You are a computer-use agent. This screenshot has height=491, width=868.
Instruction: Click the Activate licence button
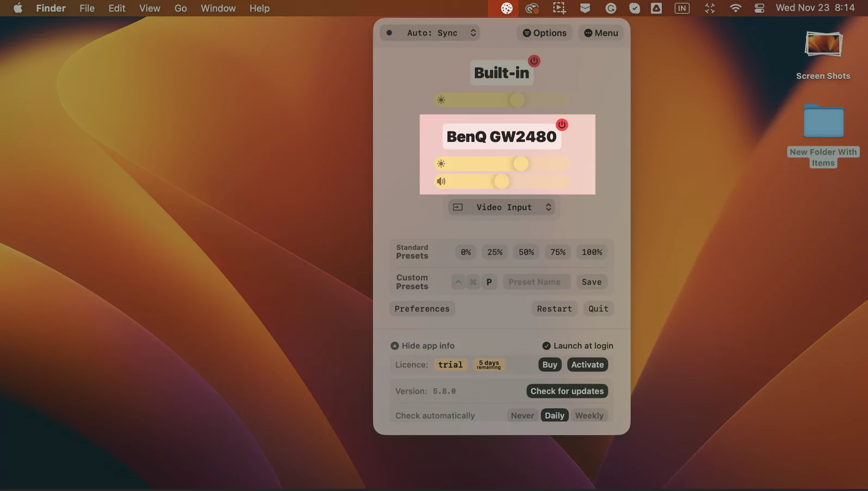coord(587,365)
